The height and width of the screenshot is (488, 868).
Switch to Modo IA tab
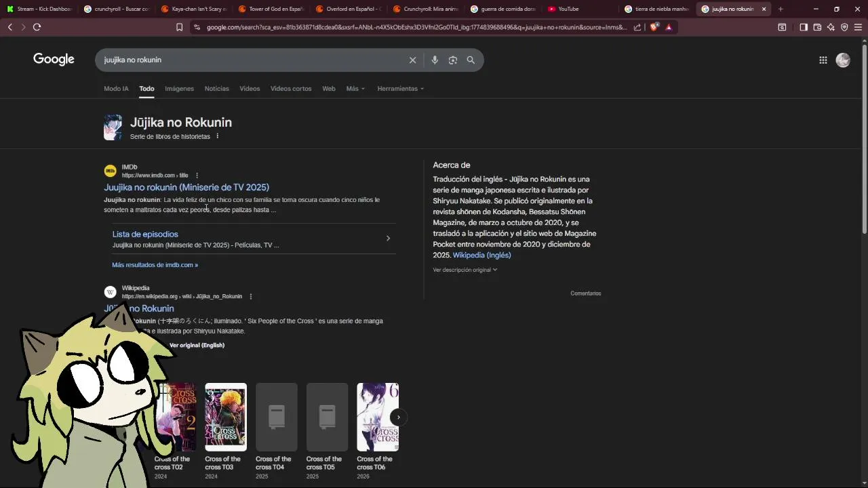[x=116, y=89]
